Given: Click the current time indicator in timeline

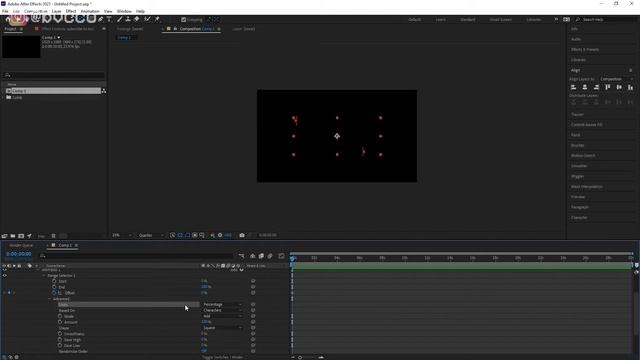Looking at the screenshot, I should click(292, 258).
